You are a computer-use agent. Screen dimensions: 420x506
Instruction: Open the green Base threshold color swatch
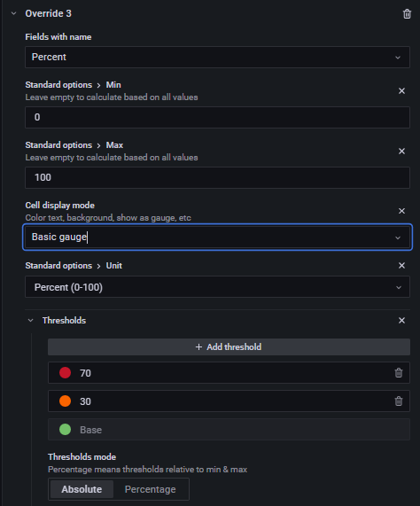66,430
